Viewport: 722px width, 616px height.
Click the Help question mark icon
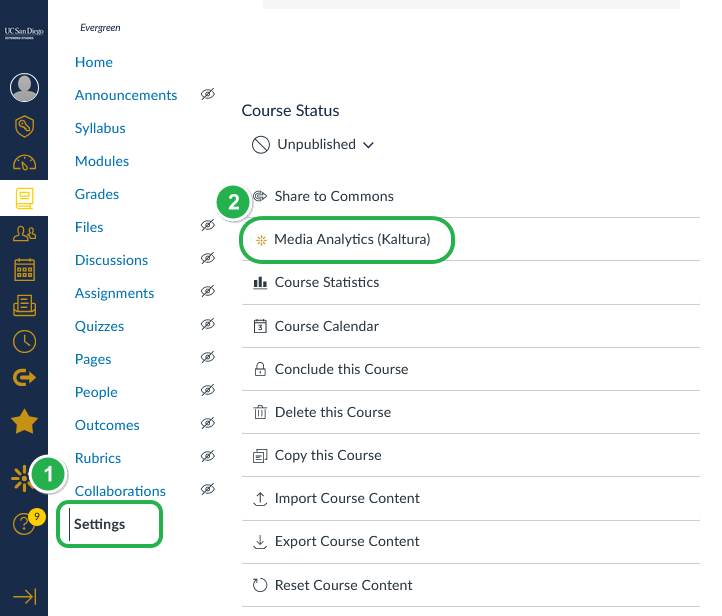click(x=24, y=523)
